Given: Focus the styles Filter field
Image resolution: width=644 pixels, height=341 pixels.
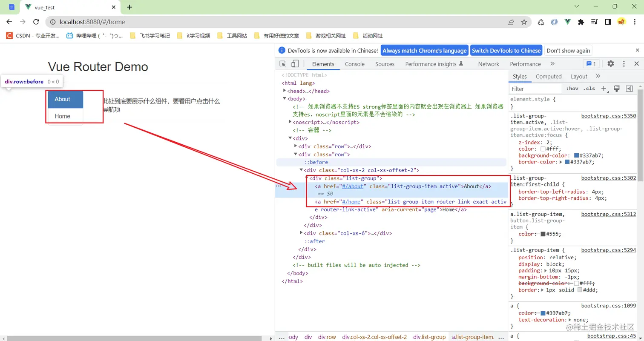Looking at the screenshot, I should pos(536,89).
